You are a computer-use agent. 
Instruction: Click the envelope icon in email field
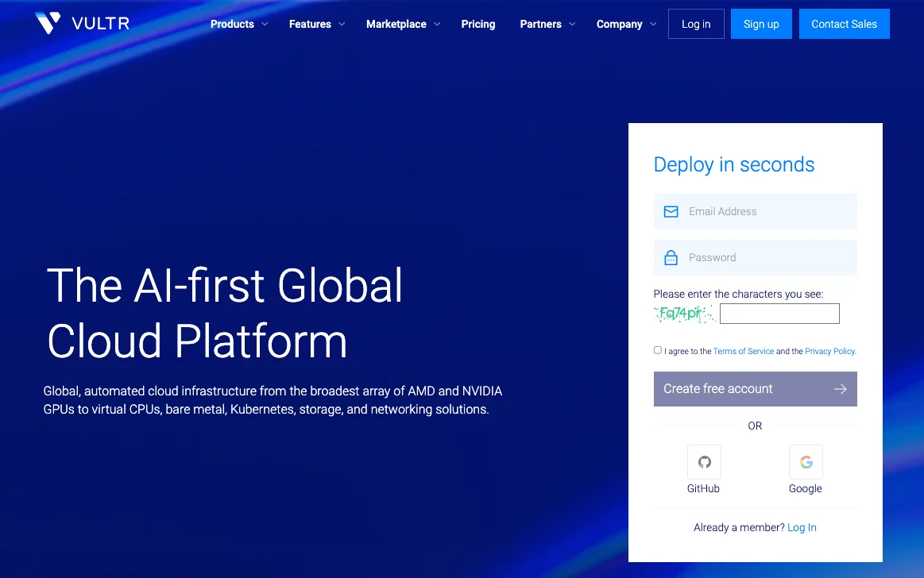coord(671,211)
